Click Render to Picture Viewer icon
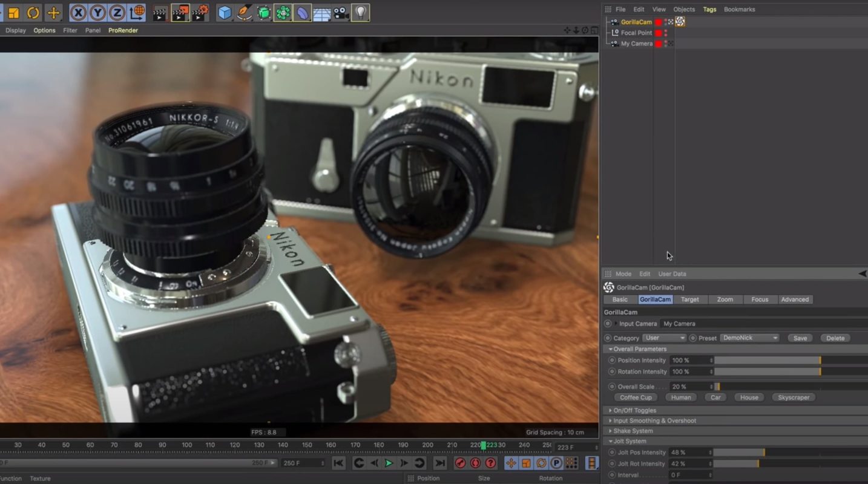868x484 pixels. tap(180, 13)
